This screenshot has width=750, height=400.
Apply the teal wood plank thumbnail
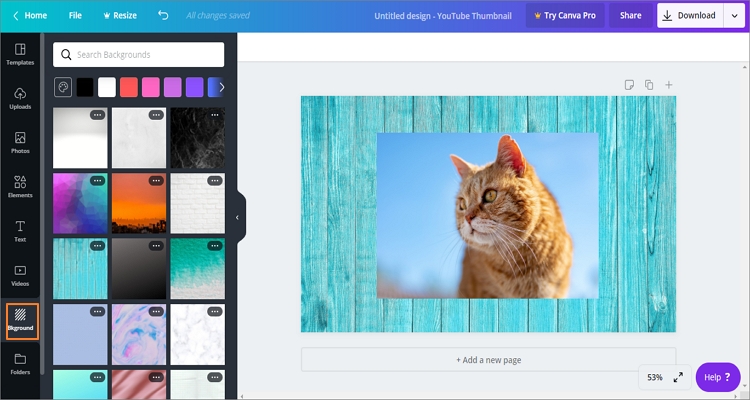(80, 269)
